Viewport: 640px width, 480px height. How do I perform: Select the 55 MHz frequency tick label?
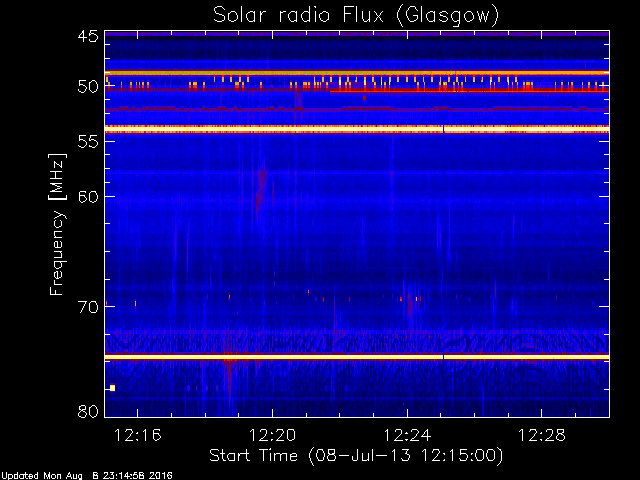coord(87,142)
